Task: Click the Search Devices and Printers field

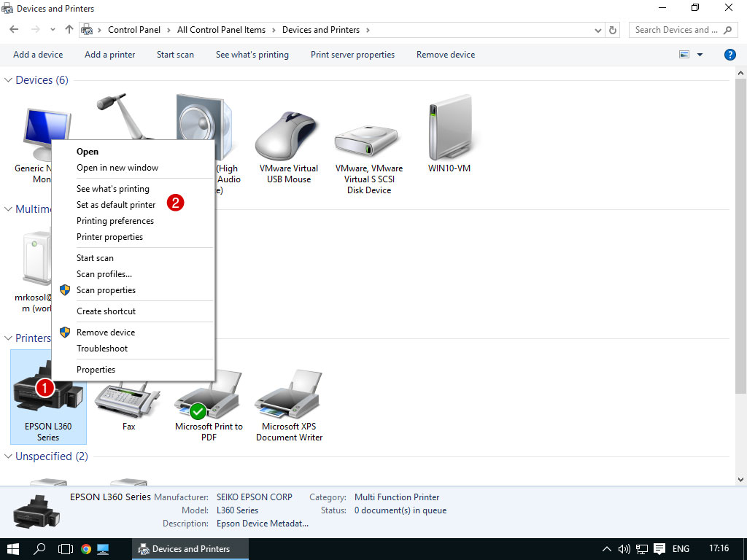Action: coord(675,30)
